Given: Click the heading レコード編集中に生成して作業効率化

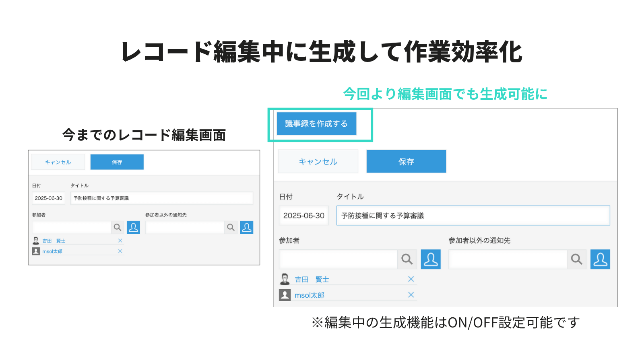Looking at the screenshot, I should tap(322, 52).
